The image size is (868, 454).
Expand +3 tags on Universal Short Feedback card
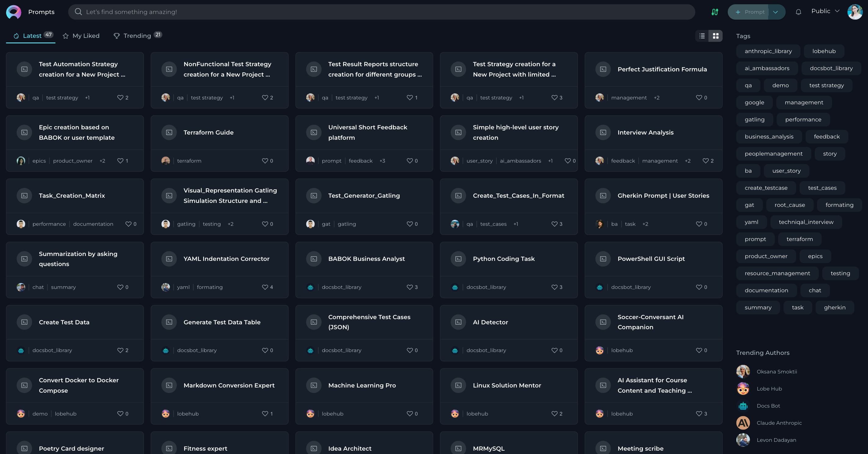pos(382,161)
